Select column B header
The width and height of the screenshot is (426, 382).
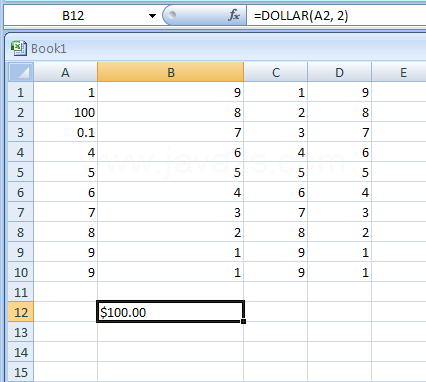tap(171, 72)
